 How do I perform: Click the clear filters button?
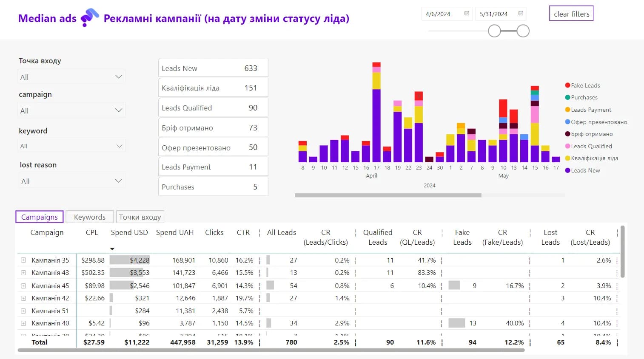tap(571, 14)
